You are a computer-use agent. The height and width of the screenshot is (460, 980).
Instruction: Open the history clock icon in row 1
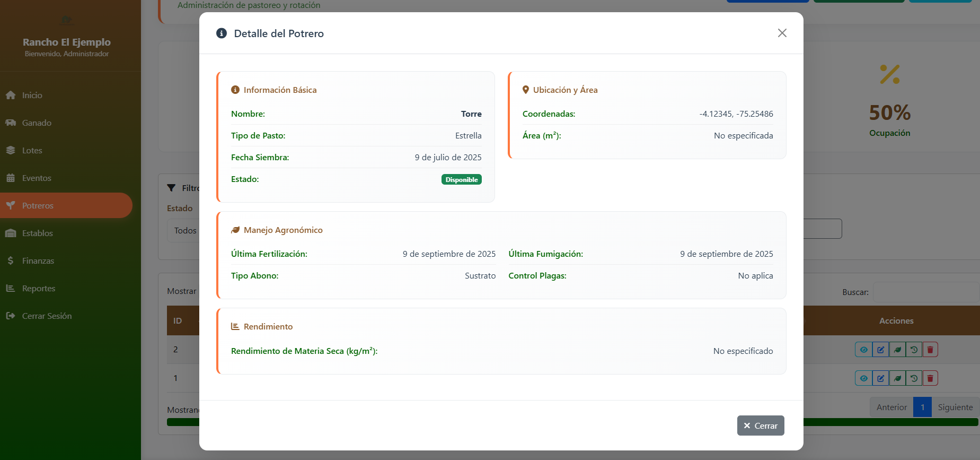[914, 378]
